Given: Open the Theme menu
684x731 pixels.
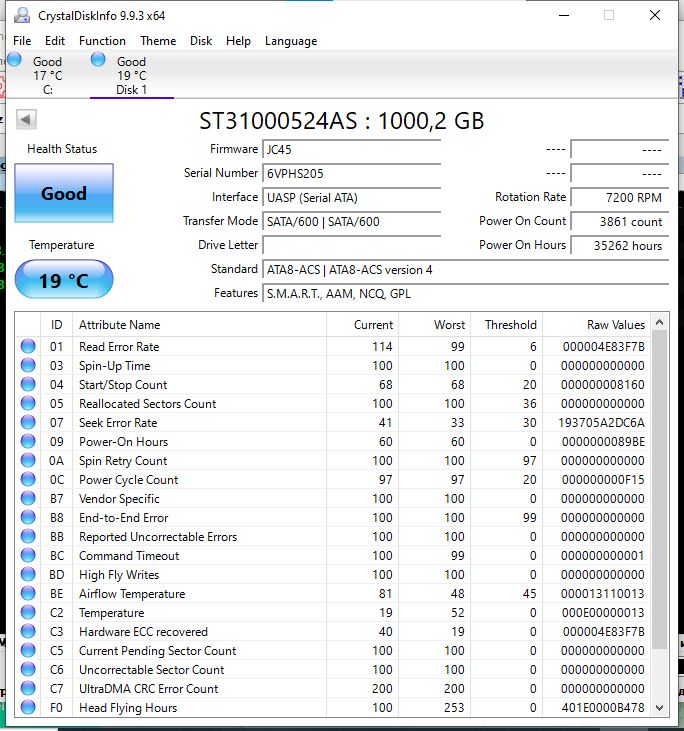Looking at the screenshot, I should pos(158,41).
